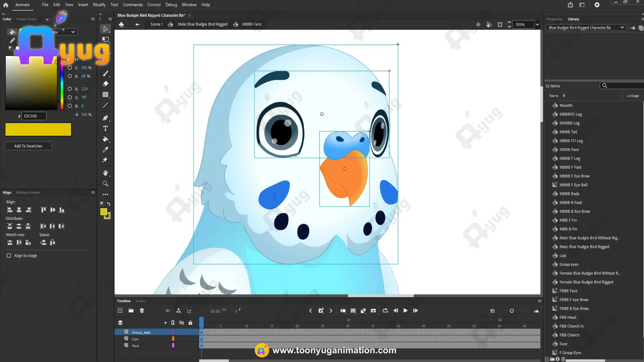Switch to the Properties tab
The height and width of the screenshot is (362, 644).
click(554, 19)
